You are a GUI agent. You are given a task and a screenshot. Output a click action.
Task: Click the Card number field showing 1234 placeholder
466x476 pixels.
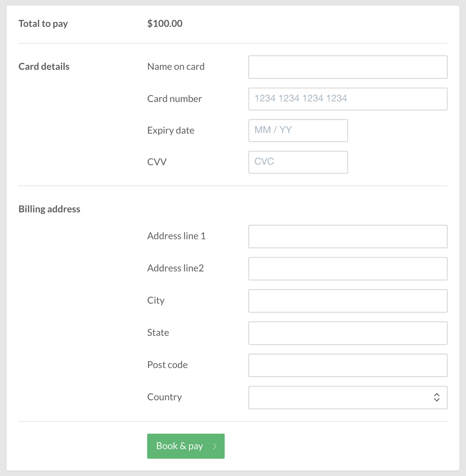[348, 99]
